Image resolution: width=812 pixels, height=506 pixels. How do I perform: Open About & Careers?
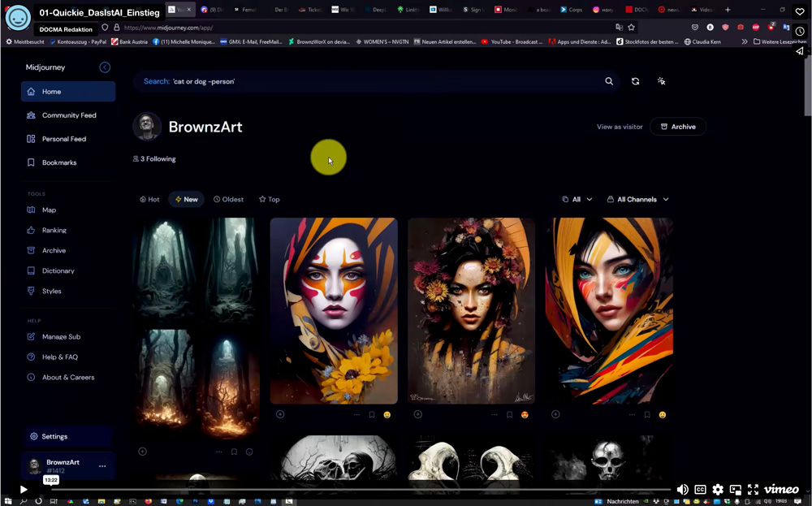coord(68,378)
